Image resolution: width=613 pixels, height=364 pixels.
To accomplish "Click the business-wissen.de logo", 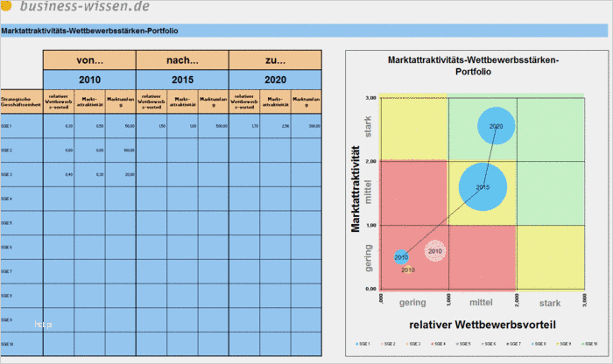I will click(x=76, y=6).
